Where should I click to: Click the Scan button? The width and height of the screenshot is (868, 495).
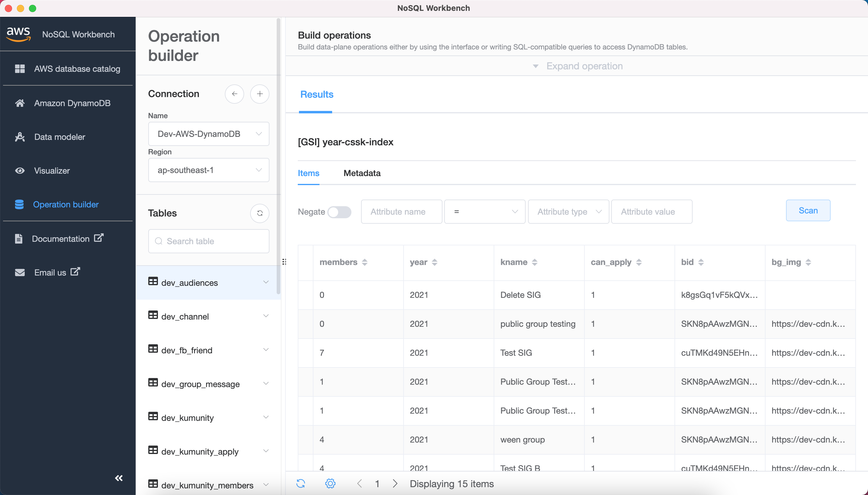(808, 210)
